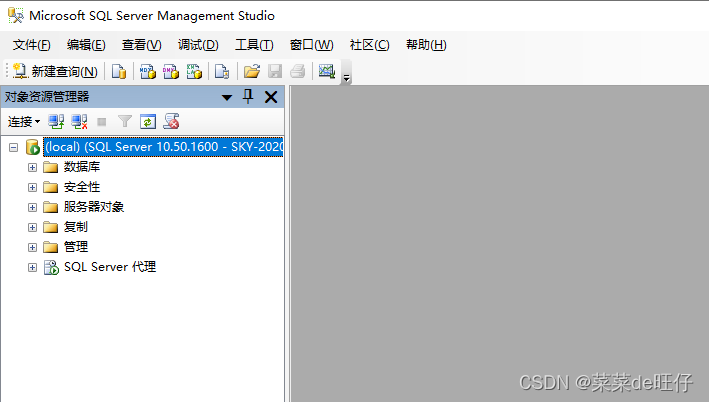
Task: Open the Object Explorer window position dropdown
Action: [x=227, y=97]
